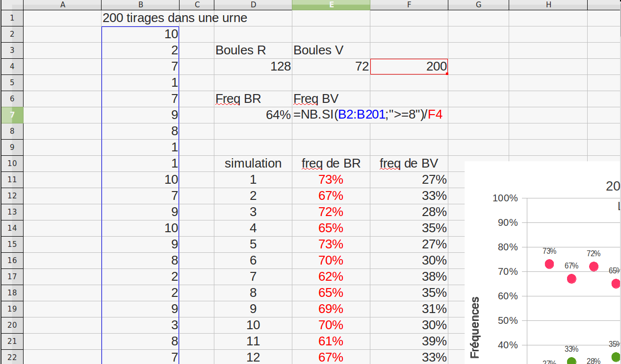Select row header 15
Viewport: 621px width, 364px height.
[12, 244]
